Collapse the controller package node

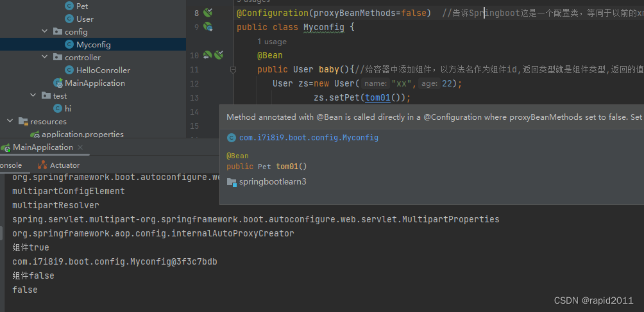tap(45, 57)
